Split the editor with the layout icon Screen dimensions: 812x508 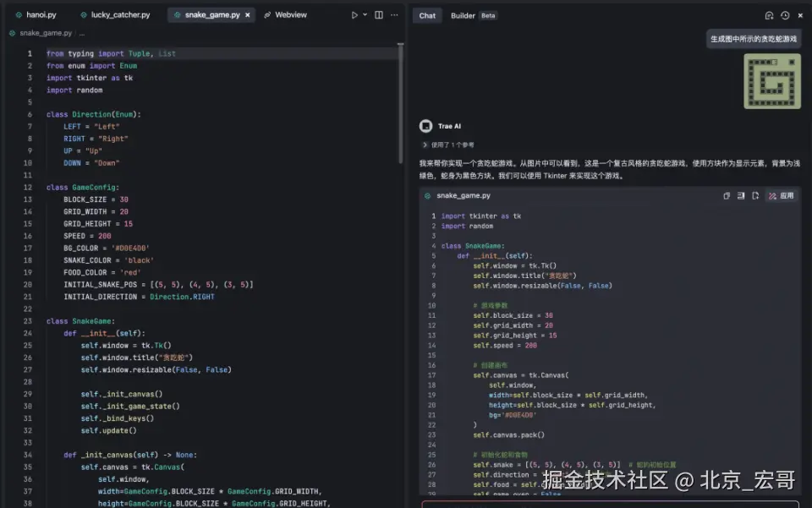pyautogui.click(x=379, y=15)
